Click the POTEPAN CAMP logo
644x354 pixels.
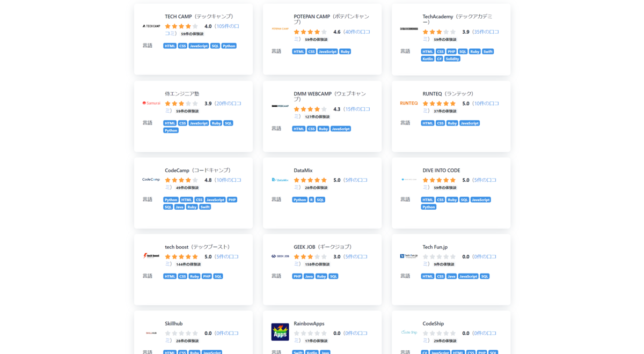280,28
